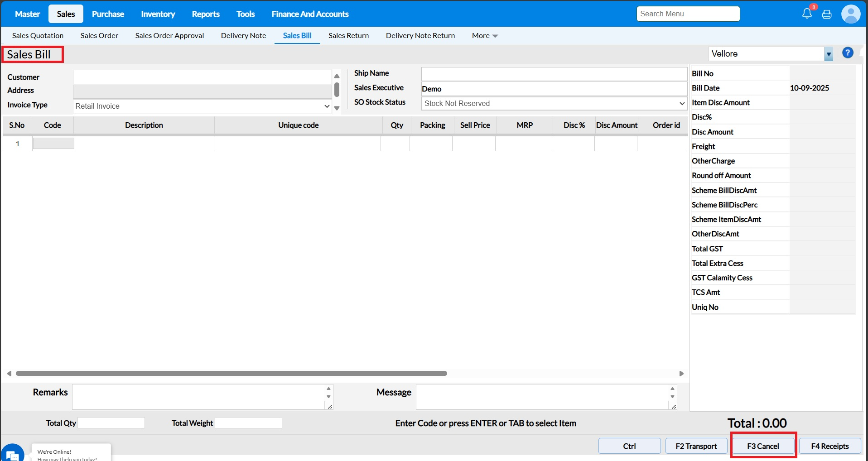The height and width of the screenshot is (461, 868).
Task: Click the right arrow of horizontal scrollbar
Action: 681,374
